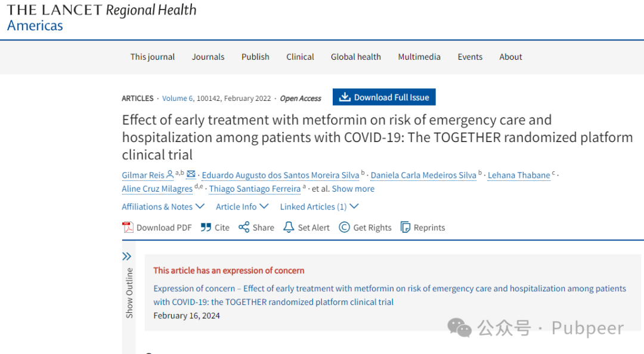Click the Download Full Issue button
The width and height of the screenshot is (644, 354).
point(385,97)
